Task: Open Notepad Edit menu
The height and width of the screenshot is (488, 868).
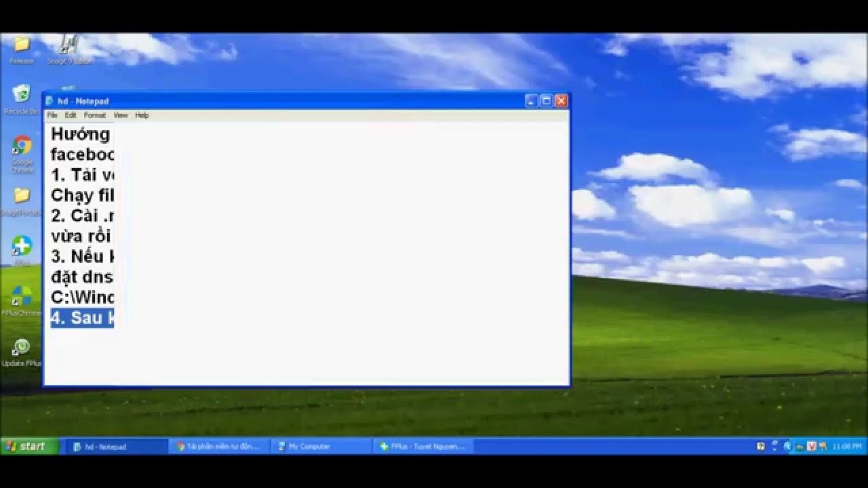Action: [71, 115]
